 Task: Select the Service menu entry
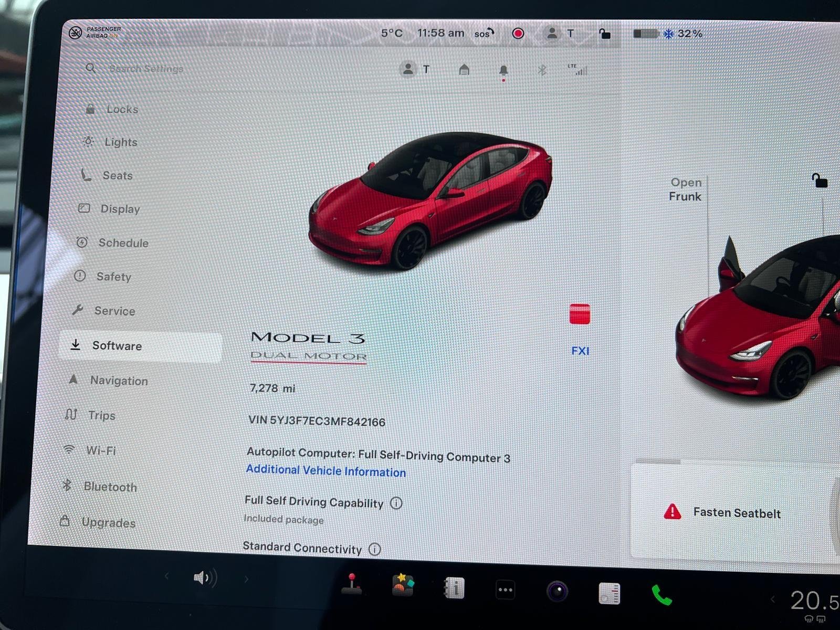coord(103,311)
